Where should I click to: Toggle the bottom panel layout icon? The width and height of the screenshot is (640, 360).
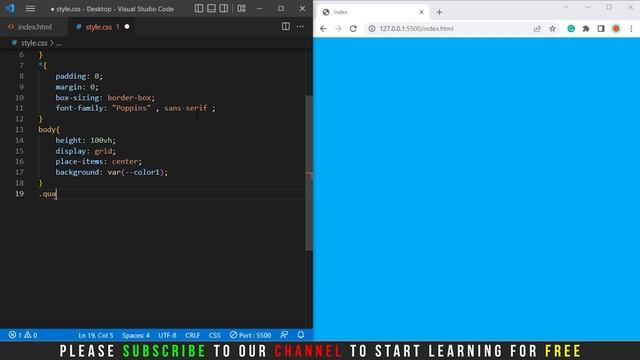[x=211, y=9]
